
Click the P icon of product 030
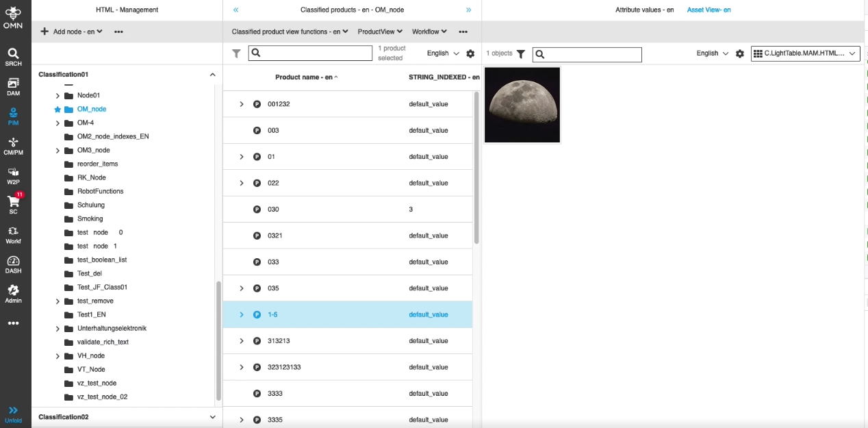tap(257, 210)
